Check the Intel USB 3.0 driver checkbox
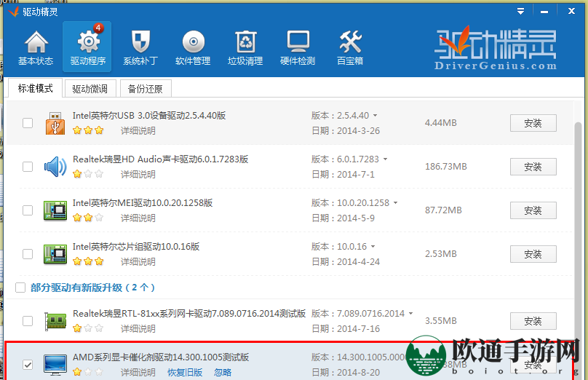 (28, 123)
